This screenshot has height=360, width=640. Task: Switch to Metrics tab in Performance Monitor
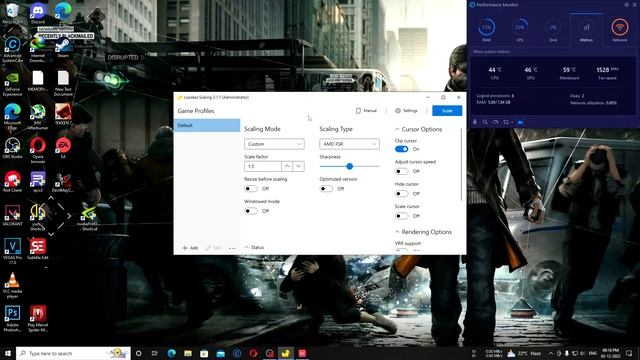click(586, 30)
